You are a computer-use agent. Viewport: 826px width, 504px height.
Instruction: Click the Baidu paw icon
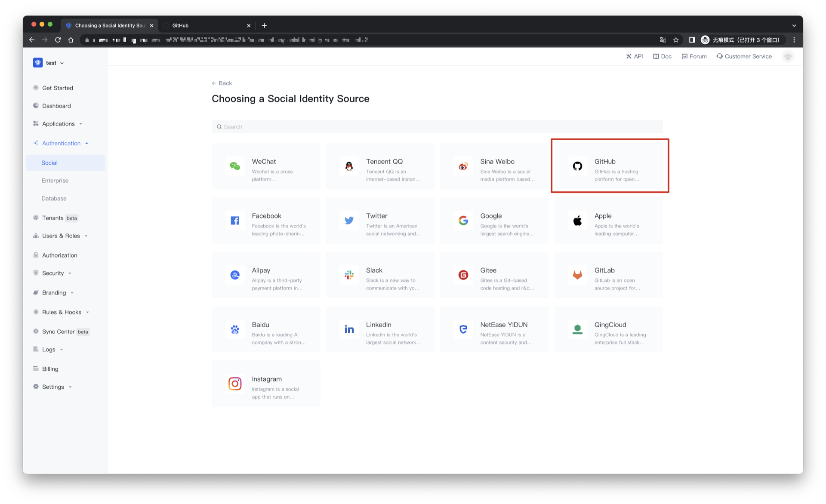point(235,329)
